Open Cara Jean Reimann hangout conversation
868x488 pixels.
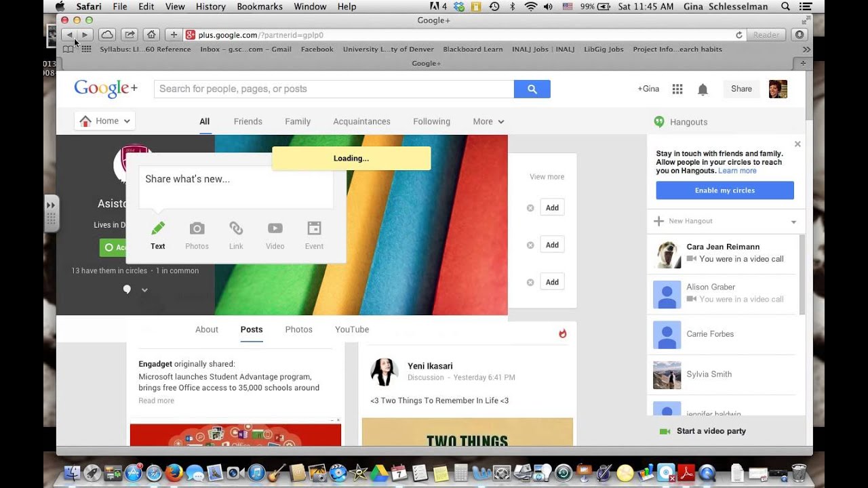[722, 253]
